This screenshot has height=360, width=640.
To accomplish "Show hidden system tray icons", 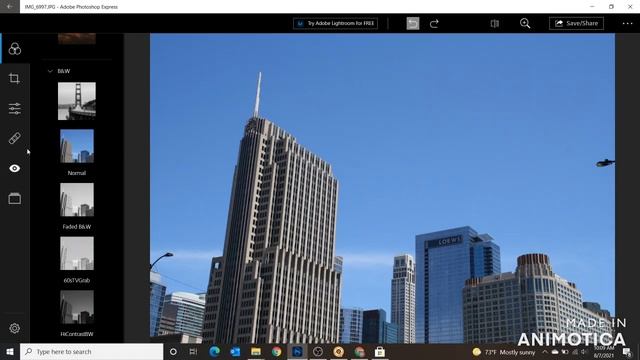I will [545, 352].
